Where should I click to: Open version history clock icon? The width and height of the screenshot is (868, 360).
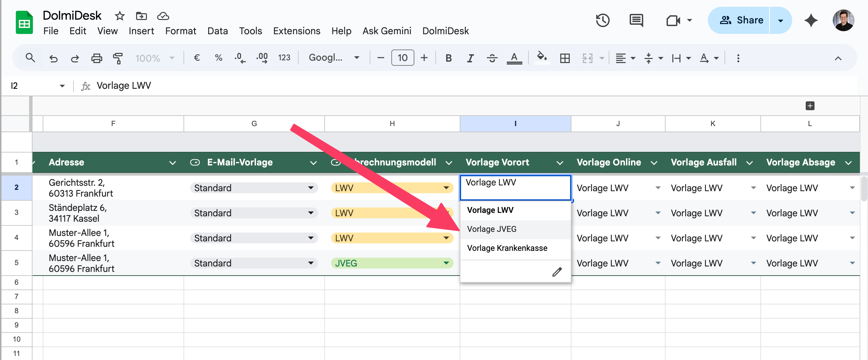(x=603, y=21)
